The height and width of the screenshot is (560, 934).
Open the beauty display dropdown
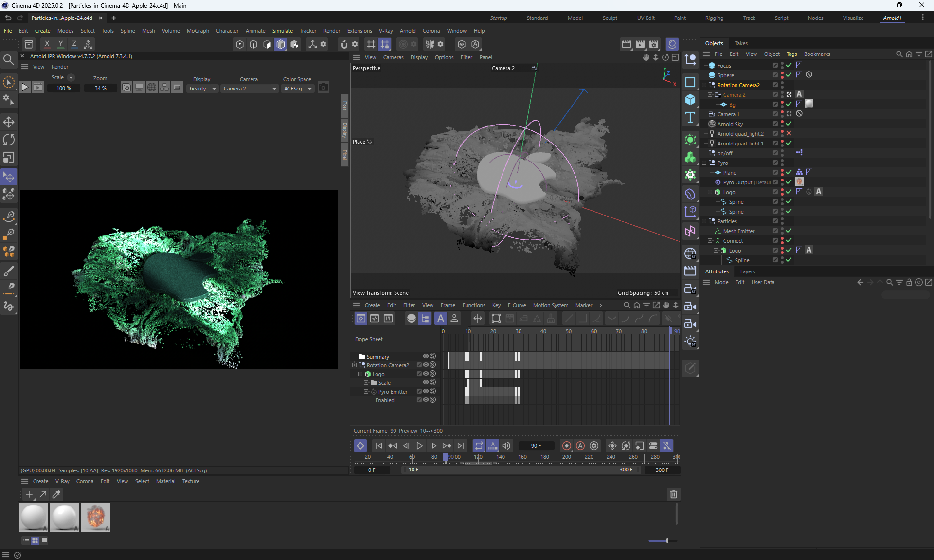202,89
